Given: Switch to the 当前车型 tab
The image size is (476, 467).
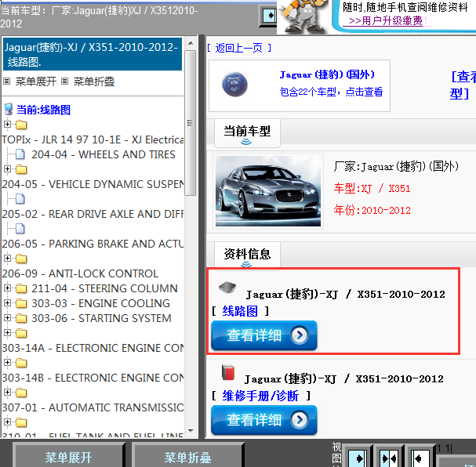Looking at the screenshot, I should point(247,132).
